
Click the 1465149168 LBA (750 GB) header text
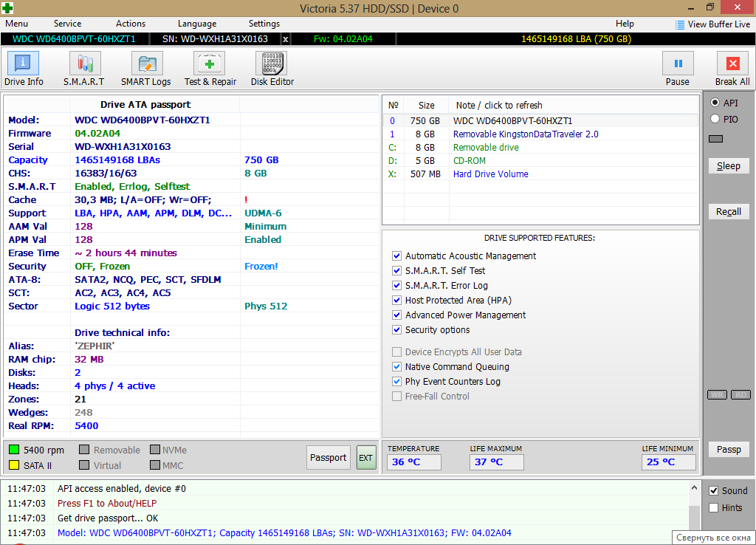point(576,39)
